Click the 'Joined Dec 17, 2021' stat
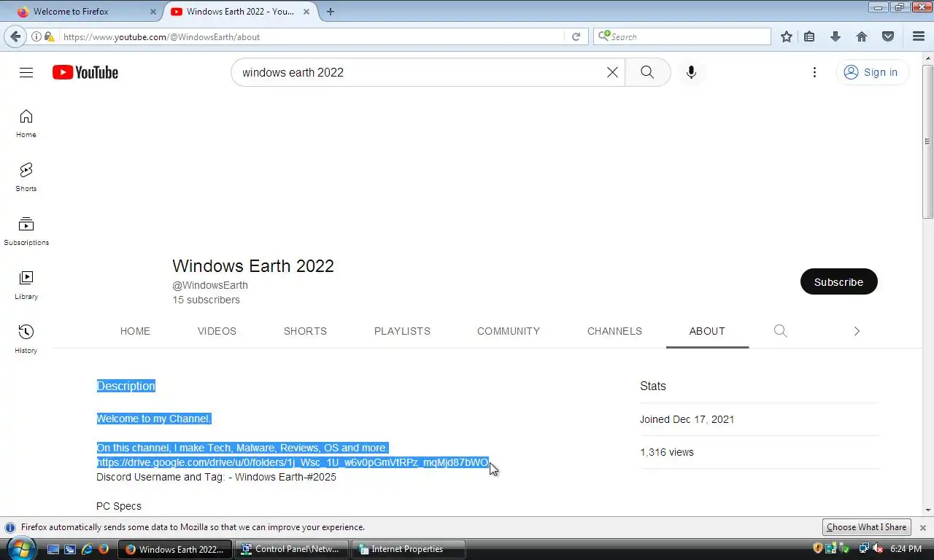The width and height of the screenshot is (934, 560). pyautogui.click(x=687, y=419)
